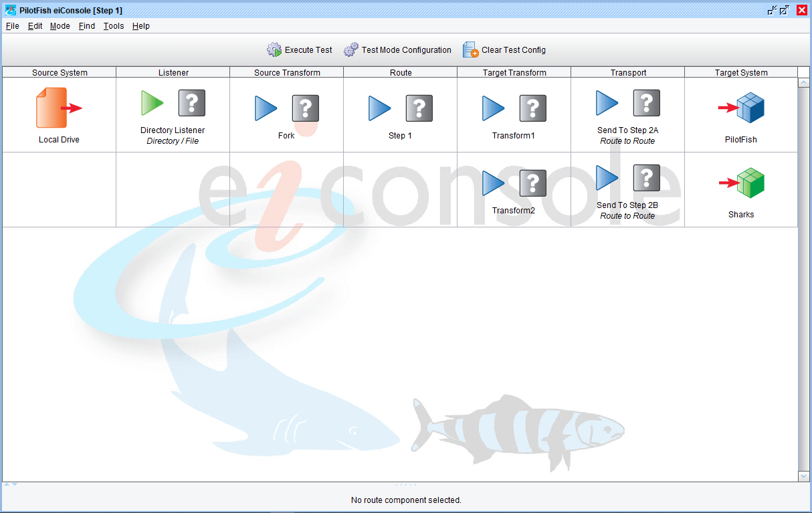Click the Listener column header
812x513 pixels.
tap(173, 72)
